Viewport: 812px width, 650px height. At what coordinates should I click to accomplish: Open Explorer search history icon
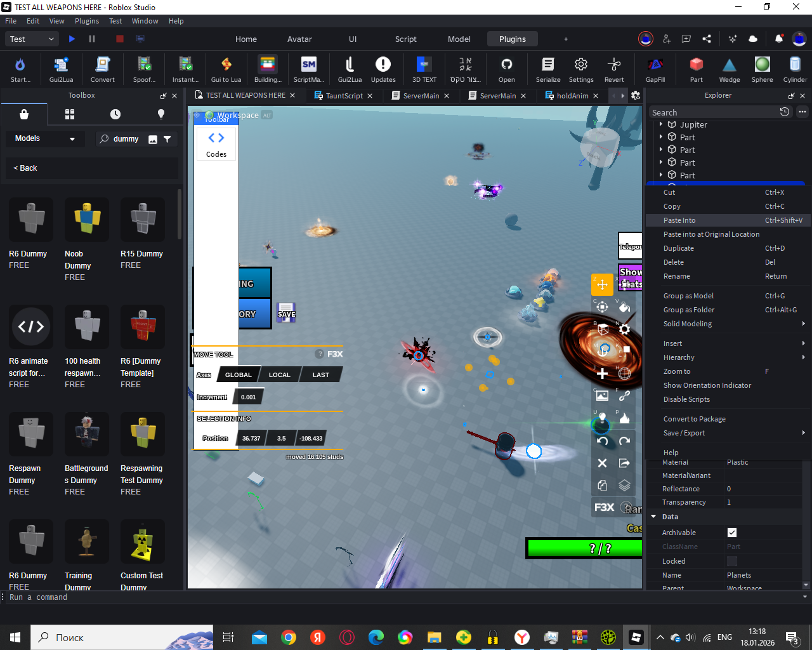pyautogui.click(x=785, y=112)
